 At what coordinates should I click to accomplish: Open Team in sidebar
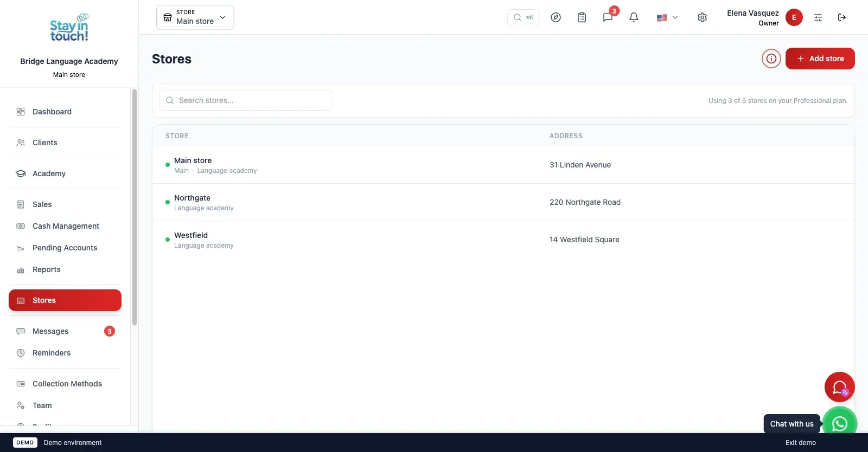65,405
